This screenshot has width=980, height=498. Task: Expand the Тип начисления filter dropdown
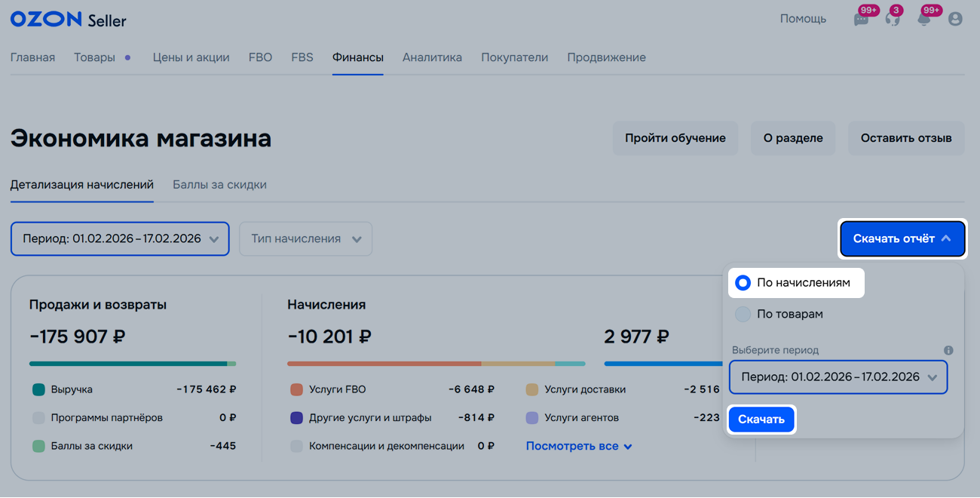coord(305,239)
